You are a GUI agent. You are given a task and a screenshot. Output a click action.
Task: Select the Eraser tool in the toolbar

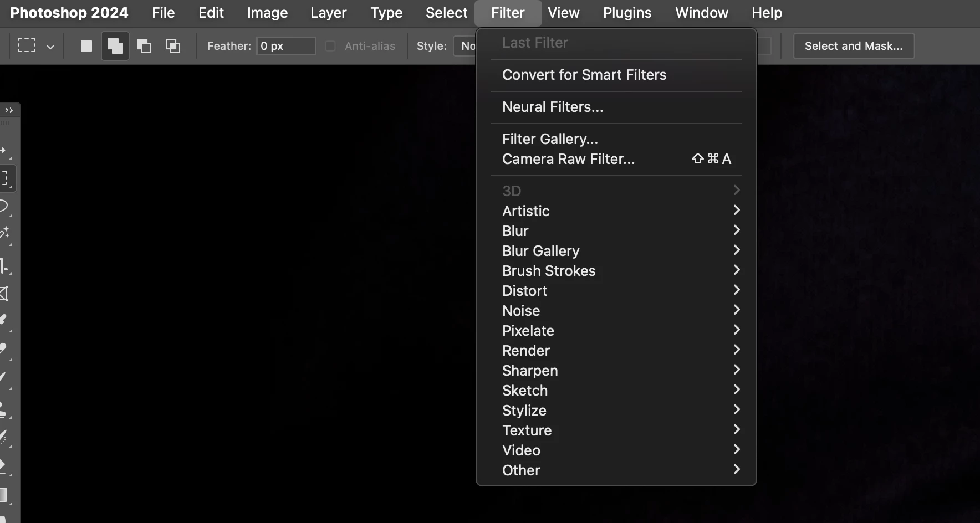4,466
